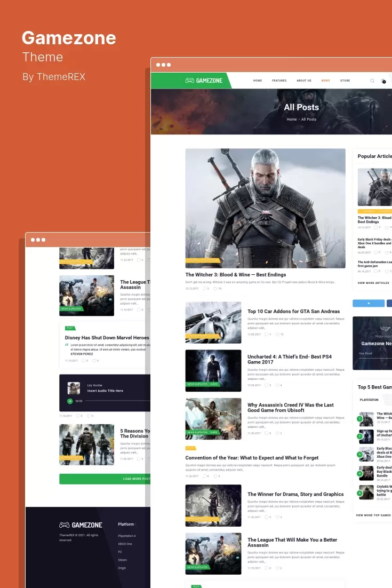This screenshot has height=588, width=392.
Task: Click comment icon under Convention of the Year
Action: point(205,476)
